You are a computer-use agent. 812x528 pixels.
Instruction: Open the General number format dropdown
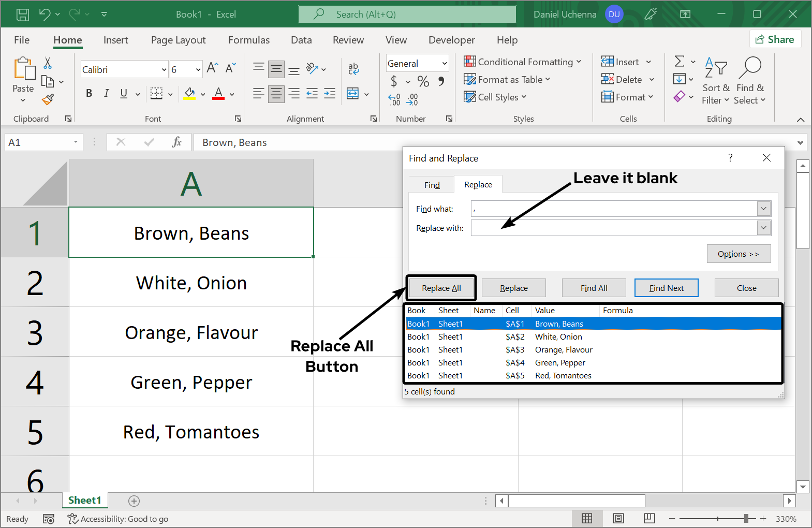(x=444, y=63)
